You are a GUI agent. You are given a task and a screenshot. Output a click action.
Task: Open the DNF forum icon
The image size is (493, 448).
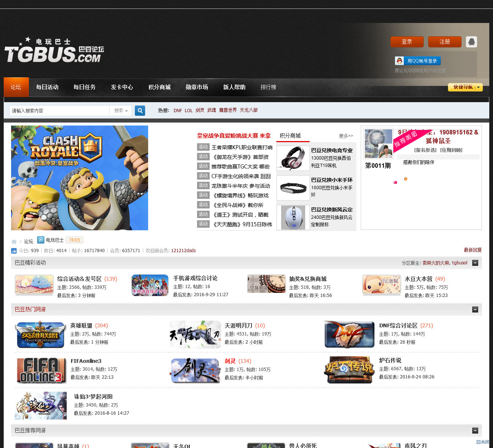point(349,335)
